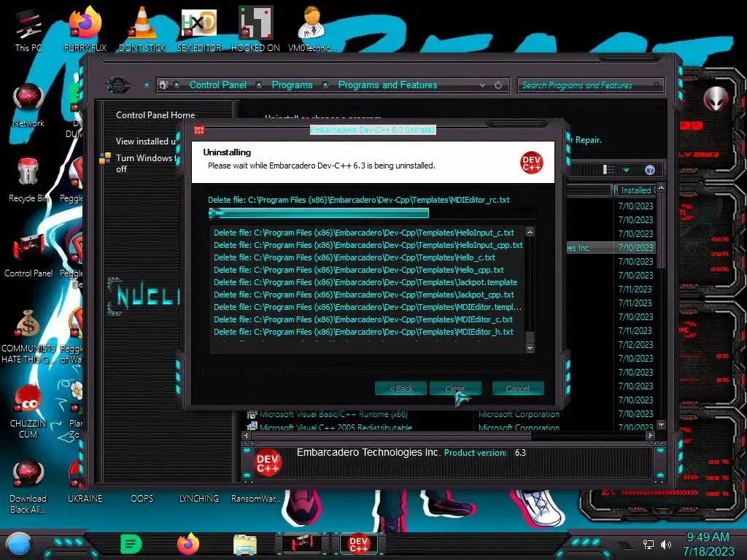Open the DONT STICK VLC shortcut
This screenshot has width=747, height=560.
tap(142, 29)
